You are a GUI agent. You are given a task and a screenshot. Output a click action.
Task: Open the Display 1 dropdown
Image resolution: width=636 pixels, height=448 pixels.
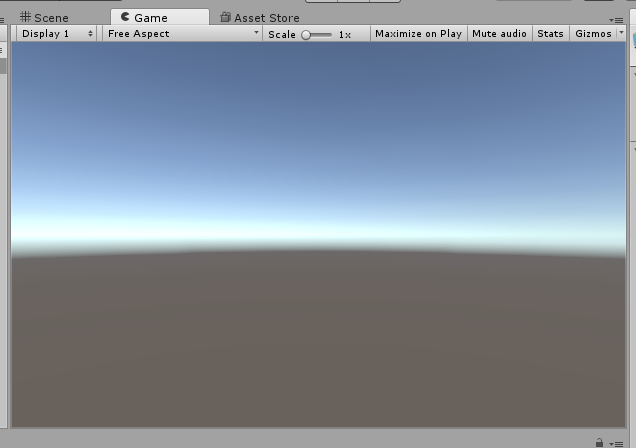[57, 34]
